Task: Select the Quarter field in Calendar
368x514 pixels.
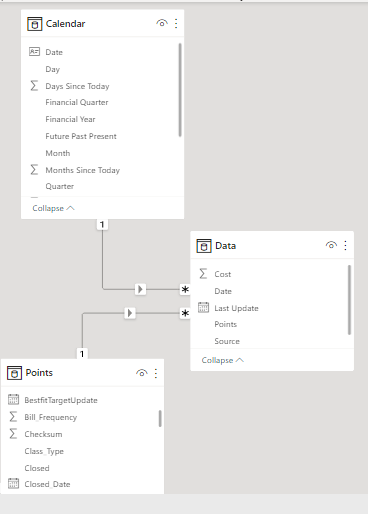Action: click(x=60, y=186)
